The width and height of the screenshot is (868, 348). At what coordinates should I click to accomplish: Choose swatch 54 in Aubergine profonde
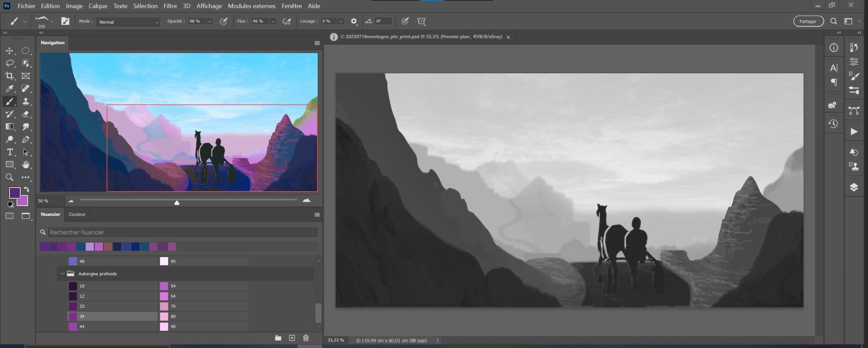tap(164, 286)
